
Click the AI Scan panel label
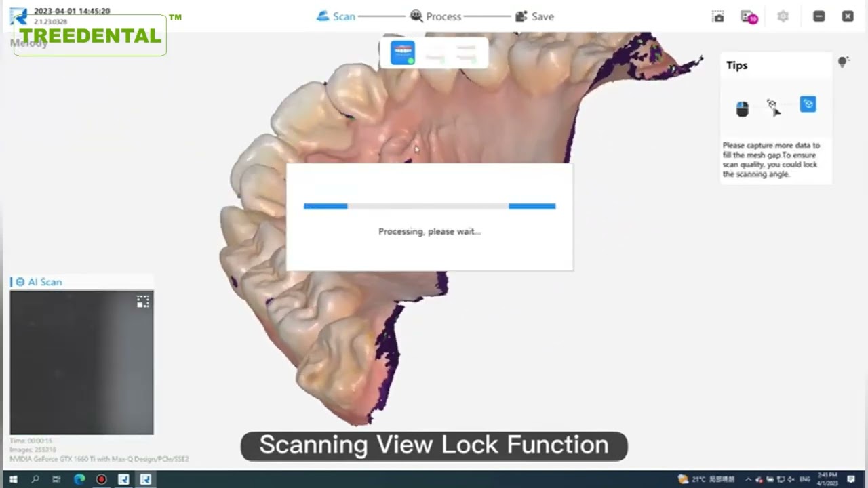click(45, 282)
